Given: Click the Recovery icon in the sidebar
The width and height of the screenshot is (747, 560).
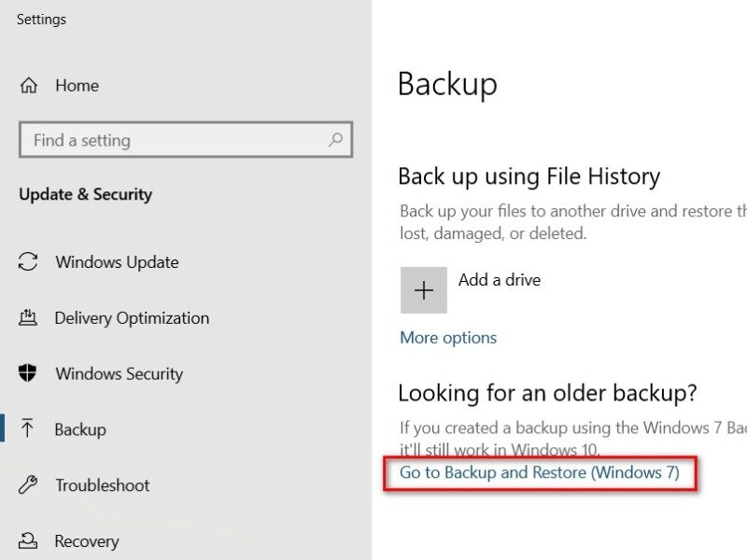Looking at the screenshot, I should 30,541.
